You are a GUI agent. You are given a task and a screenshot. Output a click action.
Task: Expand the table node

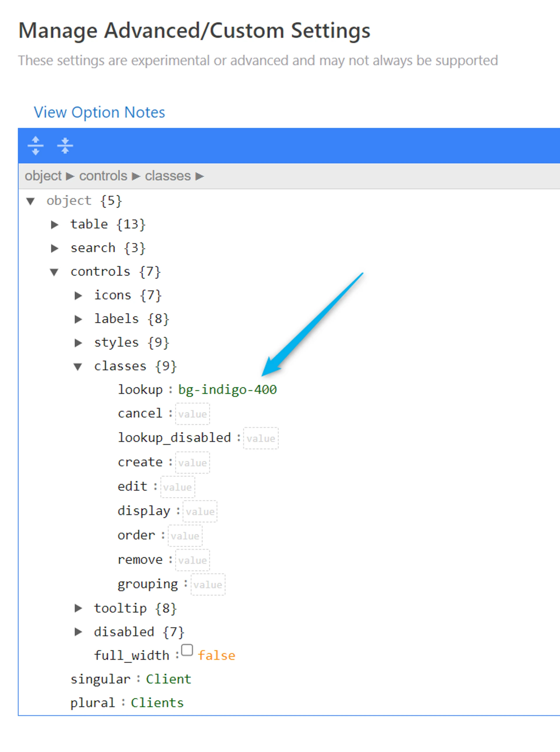click(x=55, y=224)
